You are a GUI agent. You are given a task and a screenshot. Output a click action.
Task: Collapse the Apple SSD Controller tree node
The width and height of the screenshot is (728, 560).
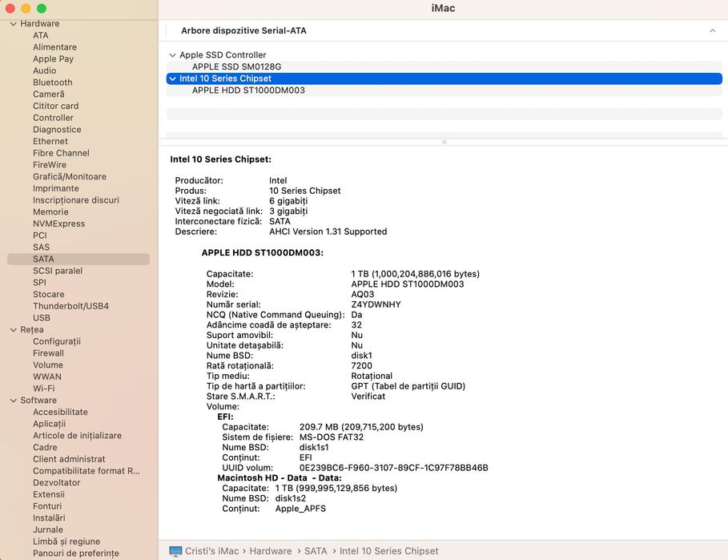coord(173,55)
